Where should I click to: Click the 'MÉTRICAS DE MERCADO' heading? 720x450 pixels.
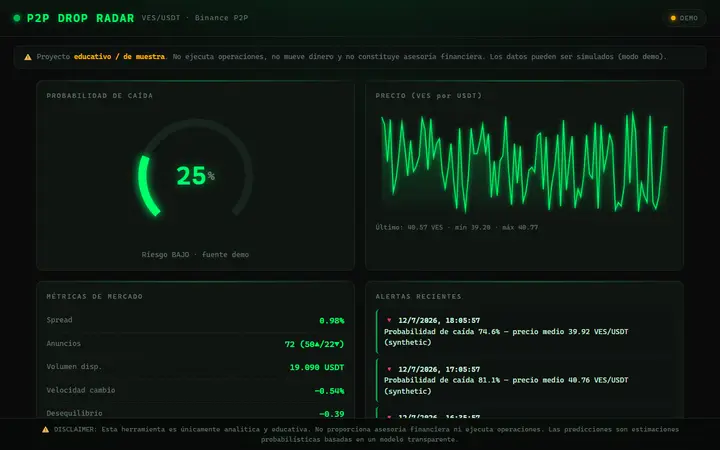coord(95,296)
